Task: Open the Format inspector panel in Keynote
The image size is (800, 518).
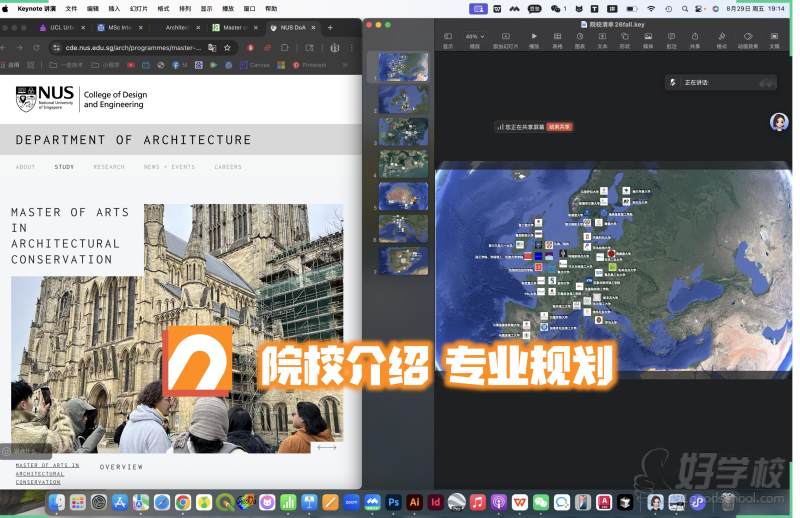Action: [x=722, y=37]
